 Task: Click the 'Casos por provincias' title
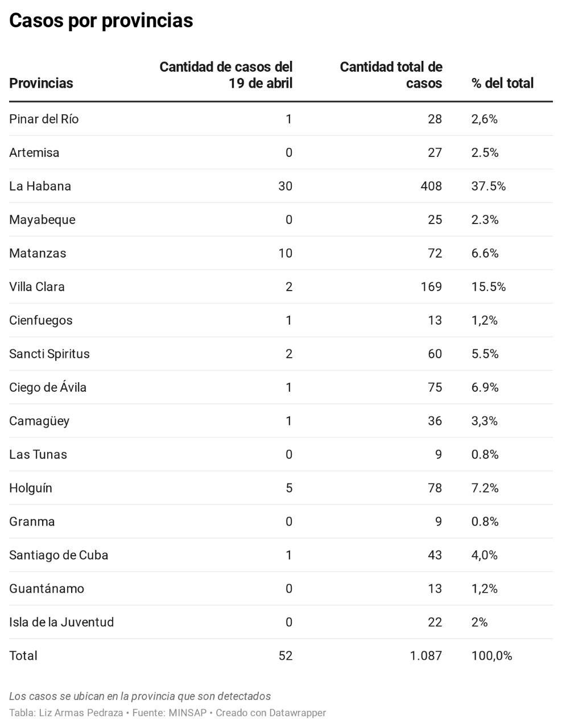click(x=101, y=20)
